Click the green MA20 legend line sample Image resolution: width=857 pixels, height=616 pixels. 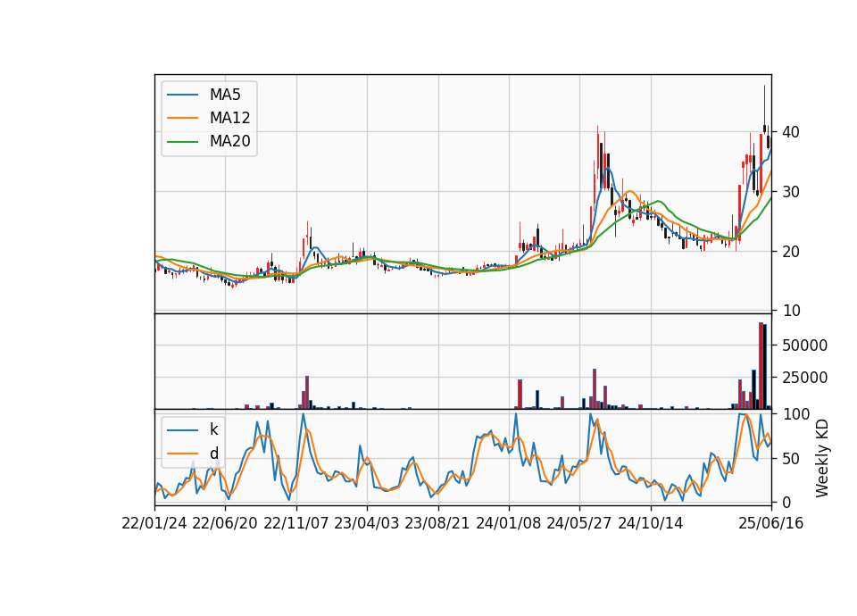[182, 142]
